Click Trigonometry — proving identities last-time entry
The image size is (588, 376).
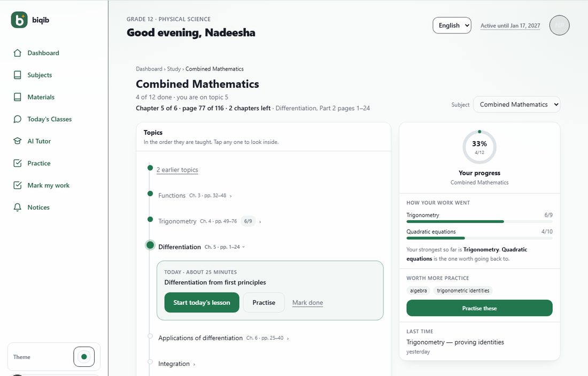click(455, 342)
